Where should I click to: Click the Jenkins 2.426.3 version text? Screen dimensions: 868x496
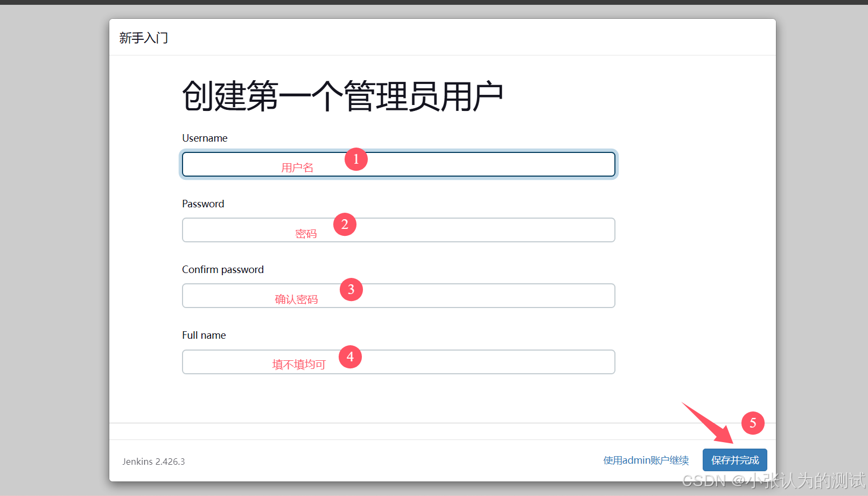click(x=153, y=462)
